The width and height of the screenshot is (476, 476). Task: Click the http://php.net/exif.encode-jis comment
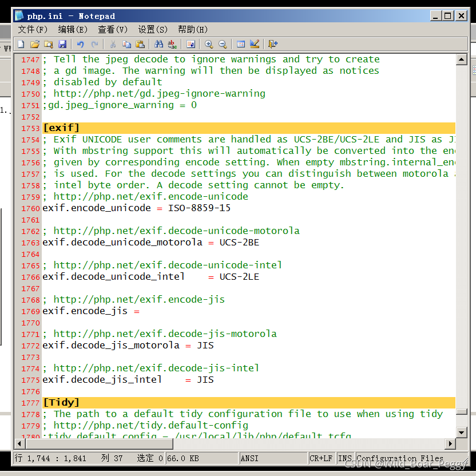[x=139, y=300]
